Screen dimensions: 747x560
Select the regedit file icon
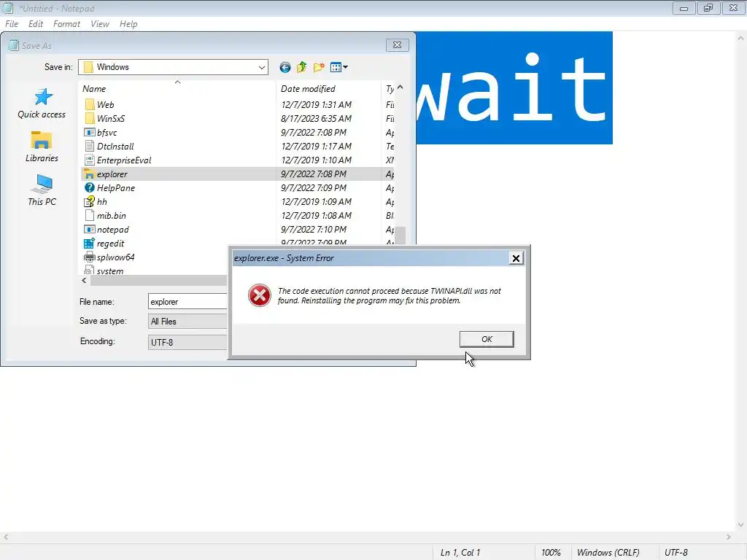(89, 244)
